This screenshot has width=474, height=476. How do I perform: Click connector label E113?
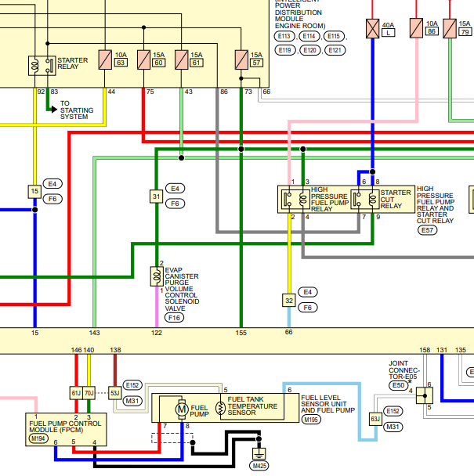[284, 36]
